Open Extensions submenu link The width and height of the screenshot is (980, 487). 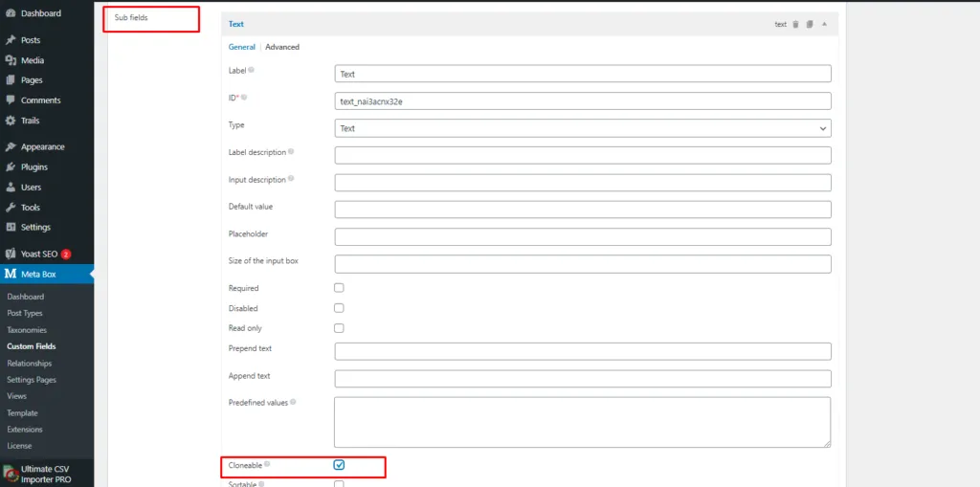pyautogui.click(x=25, y=430)
